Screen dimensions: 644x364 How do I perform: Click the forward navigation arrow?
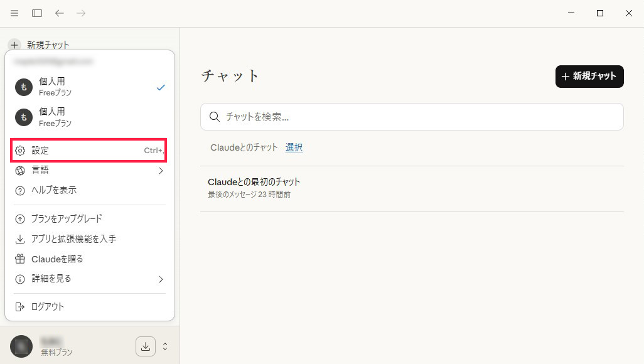pyautogui.click(x=81, y=13)
